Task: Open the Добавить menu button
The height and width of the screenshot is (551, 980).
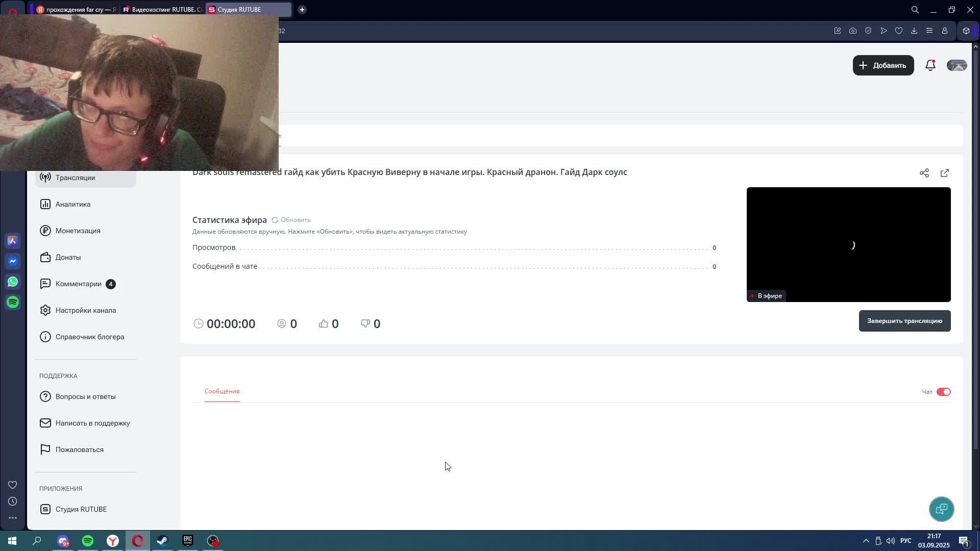Action: 883,65
